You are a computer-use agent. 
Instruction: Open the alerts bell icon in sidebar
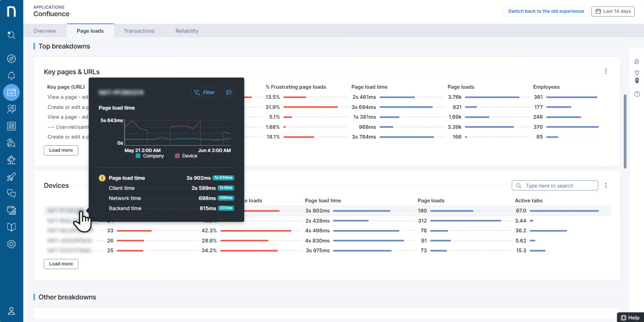tap(12, 76)
